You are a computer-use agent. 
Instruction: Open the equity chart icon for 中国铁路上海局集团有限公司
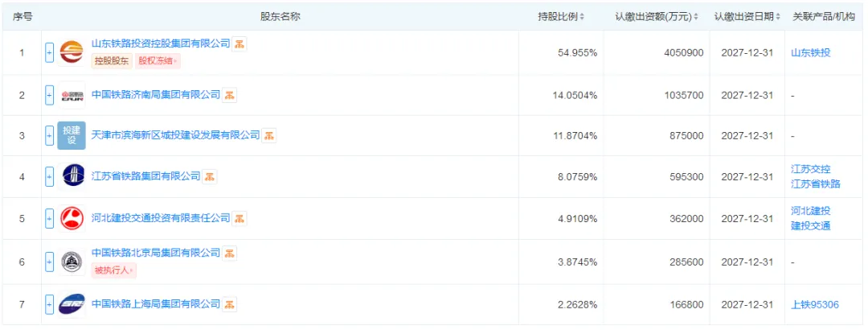point(229,304)
